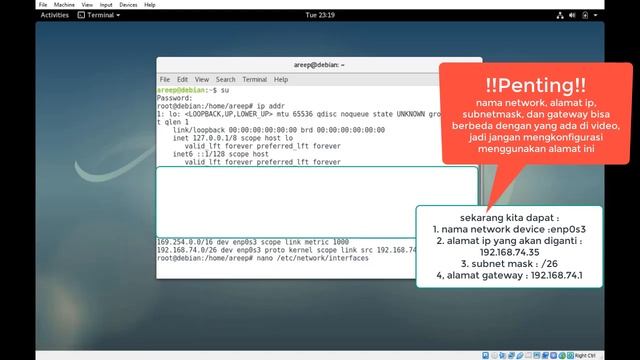640x360 pixels.
Task: Open the terminal window's View menu
Action: click(202, 80)
